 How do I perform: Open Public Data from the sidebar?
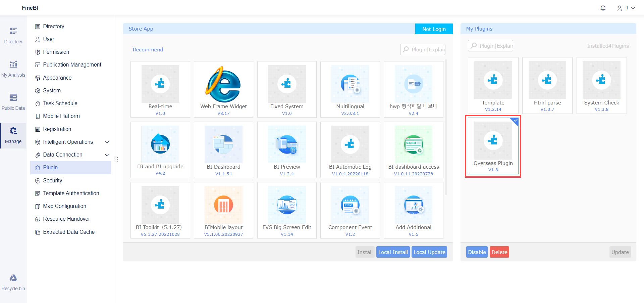[x=13, y=101]
